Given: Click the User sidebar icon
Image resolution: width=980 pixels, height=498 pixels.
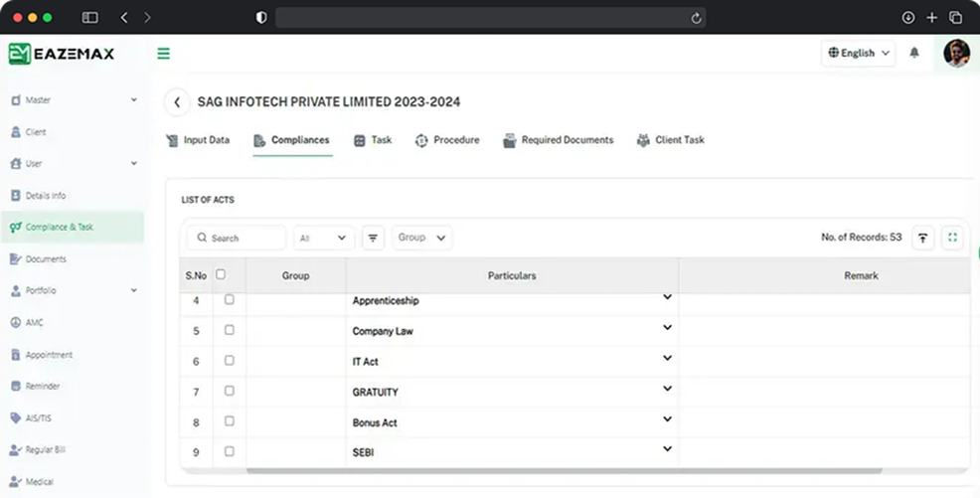Looking at the screenshot, I should (x=16, y=164).
